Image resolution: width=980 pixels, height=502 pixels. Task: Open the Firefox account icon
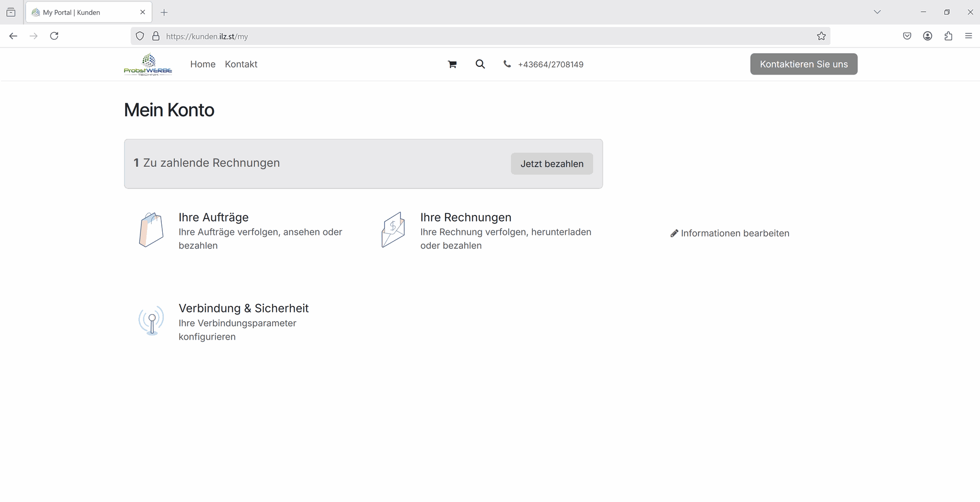click(928, 36)
